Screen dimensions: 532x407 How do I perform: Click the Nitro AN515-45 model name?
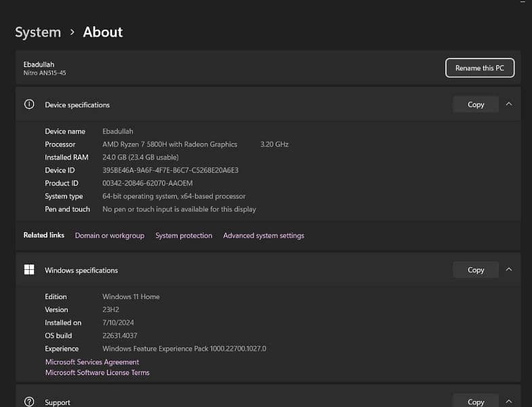[45, 73]
